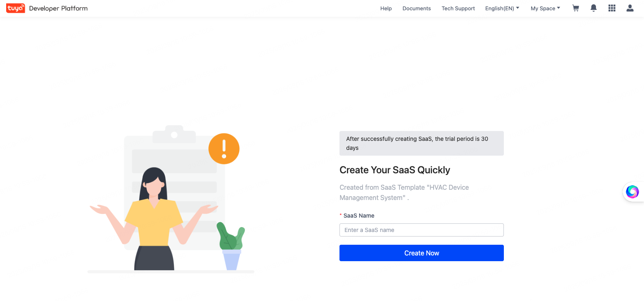The width and height of the screenshot is (644, 301).
Task: Click the orange exclamation alert icon
Action: 224,148
